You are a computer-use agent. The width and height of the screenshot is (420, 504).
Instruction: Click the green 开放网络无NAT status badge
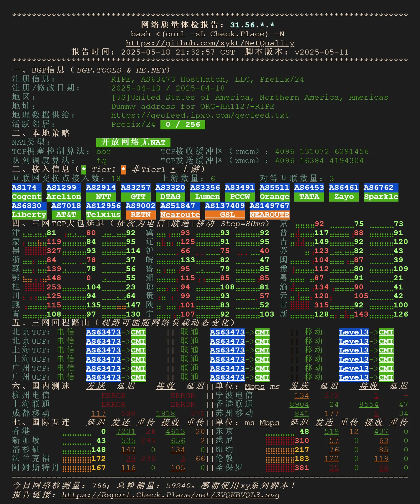click(133, 142)
